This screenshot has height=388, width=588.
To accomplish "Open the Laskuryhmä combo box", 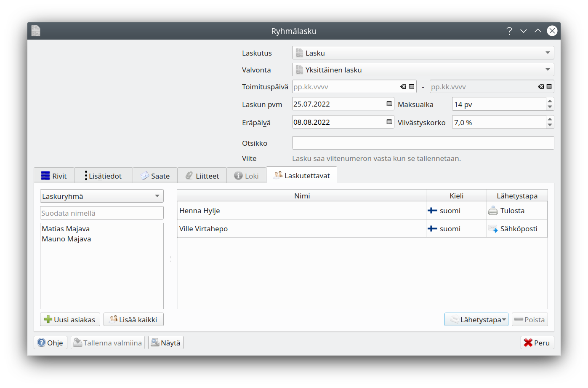I will pos(102,196).
